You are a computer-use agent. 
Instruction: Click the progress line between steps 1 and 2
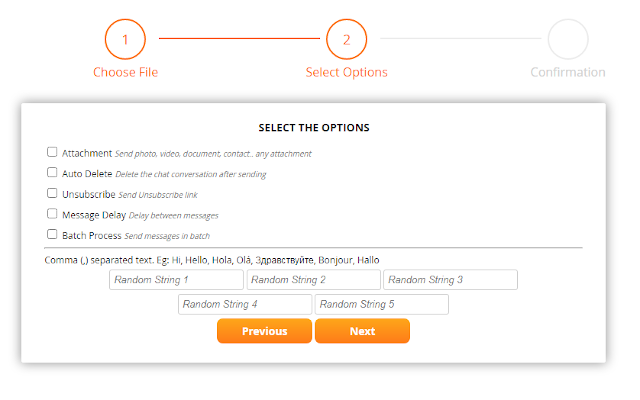tap(235, 39)
